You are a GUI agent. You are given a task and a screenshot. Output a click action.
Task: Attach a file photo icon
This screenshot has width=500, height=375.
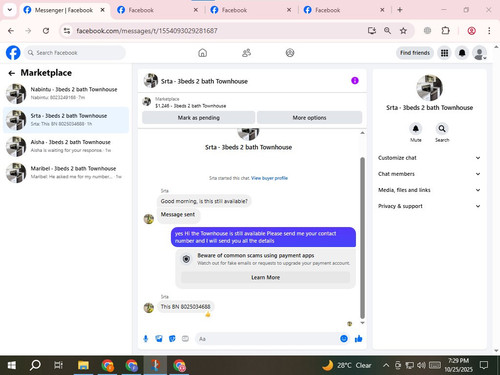click(x=159, y=339)
